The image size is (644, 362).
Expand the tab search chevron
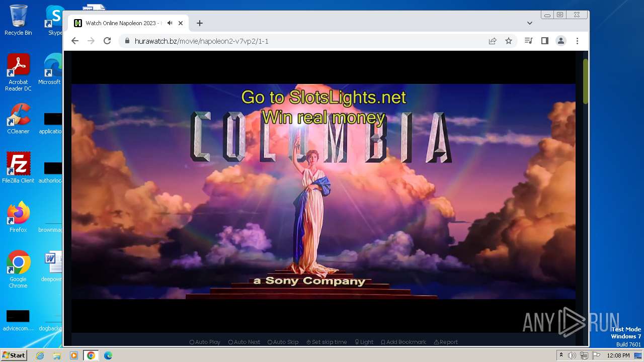click(530, 23)
